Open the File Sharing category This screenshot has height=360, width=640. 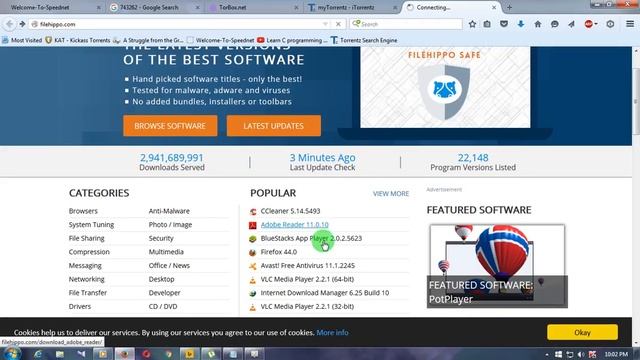click(87, 238)
